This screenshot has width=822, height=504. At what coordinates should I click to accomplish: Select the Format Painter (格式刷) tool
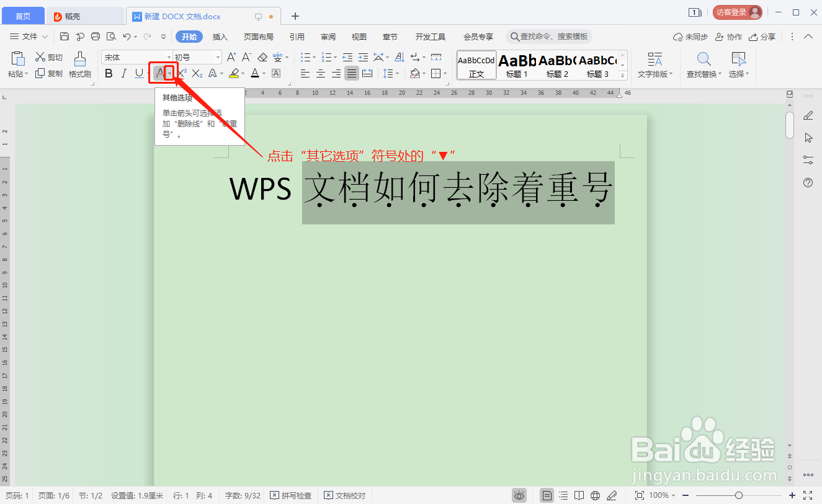point(80,65)
